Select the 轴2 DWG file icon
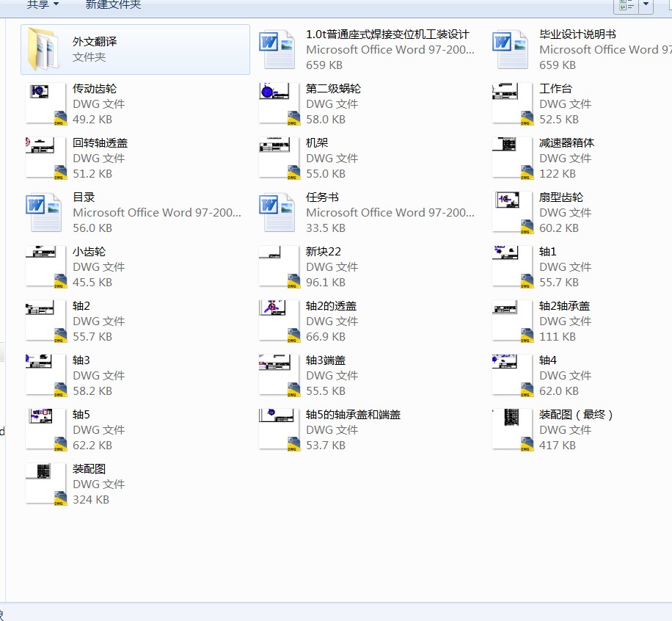 (46, 322)
